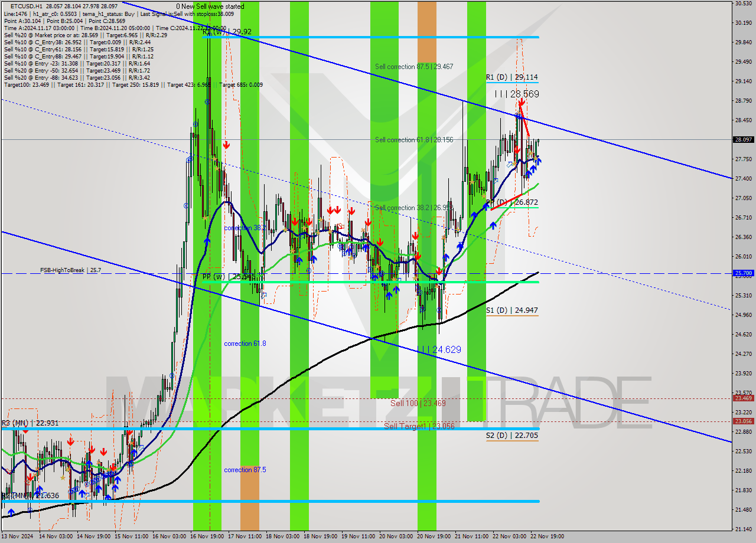Click the 'Sell correction 87.5 | 29.467' label
This screenshot has width=756, height=543.
[x=414, y=67]
